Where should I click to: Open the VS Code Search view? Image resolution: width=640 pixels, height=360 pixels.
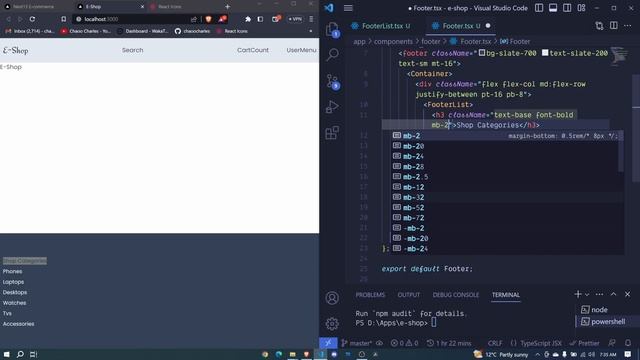[x=332, y=54]
